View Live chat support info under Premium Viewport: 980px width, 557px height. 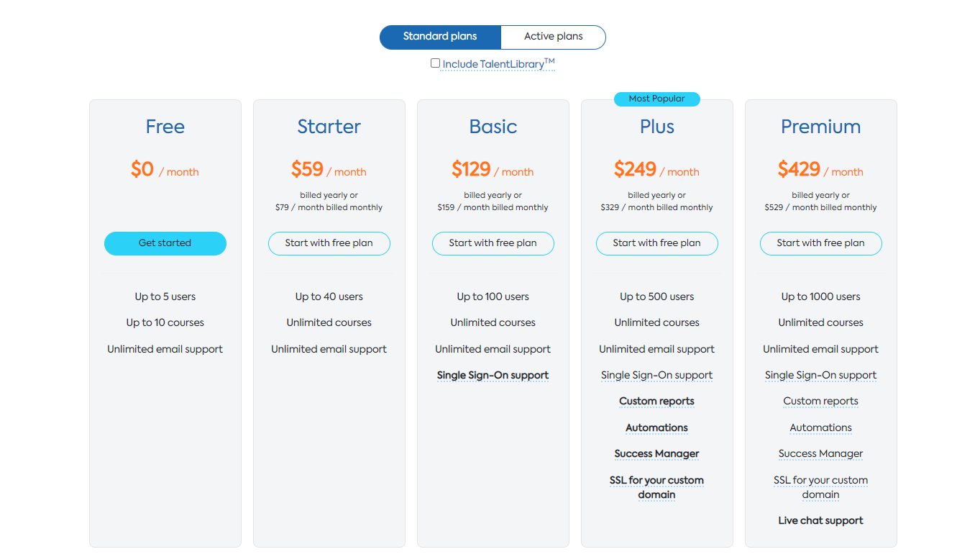click(x=820, y=520)
